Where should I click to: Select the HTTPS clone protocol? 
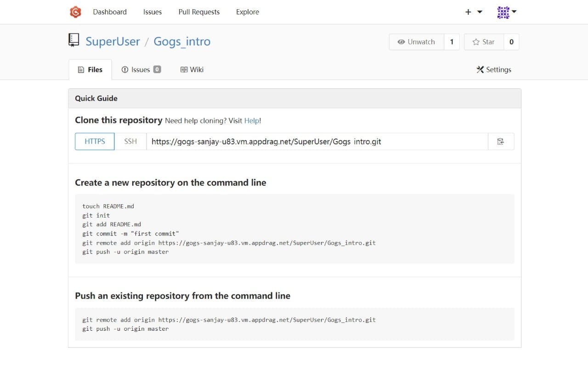(x=94, y=141)
